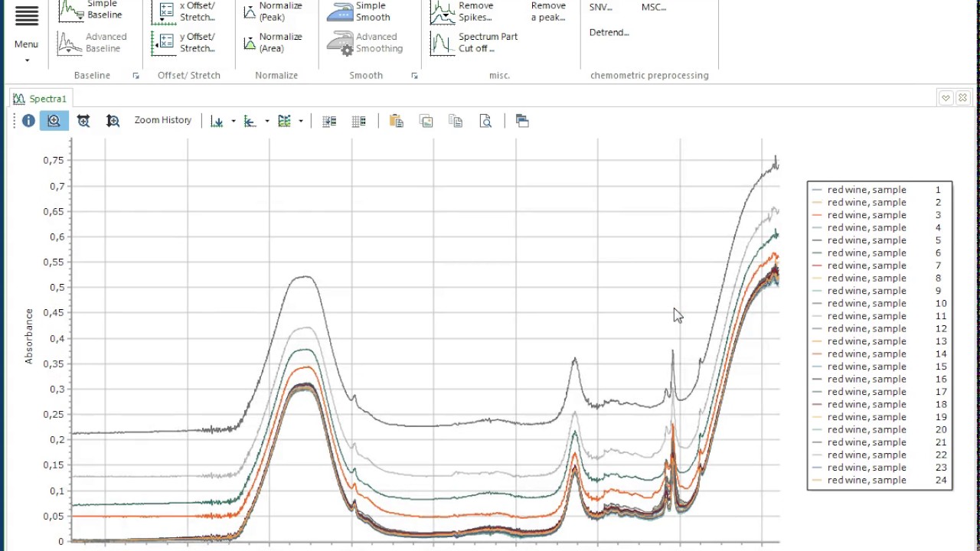Click the data table grid icon
Image resolution: width=980 pixels, height=551 pixels.
[x=358, y=121]
